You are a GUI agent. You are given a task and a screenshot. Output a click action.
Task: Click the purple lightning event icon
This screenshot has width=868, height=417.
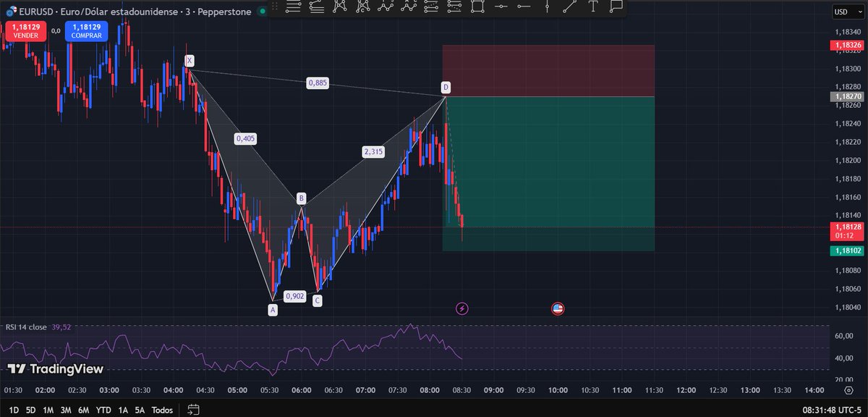462,309
